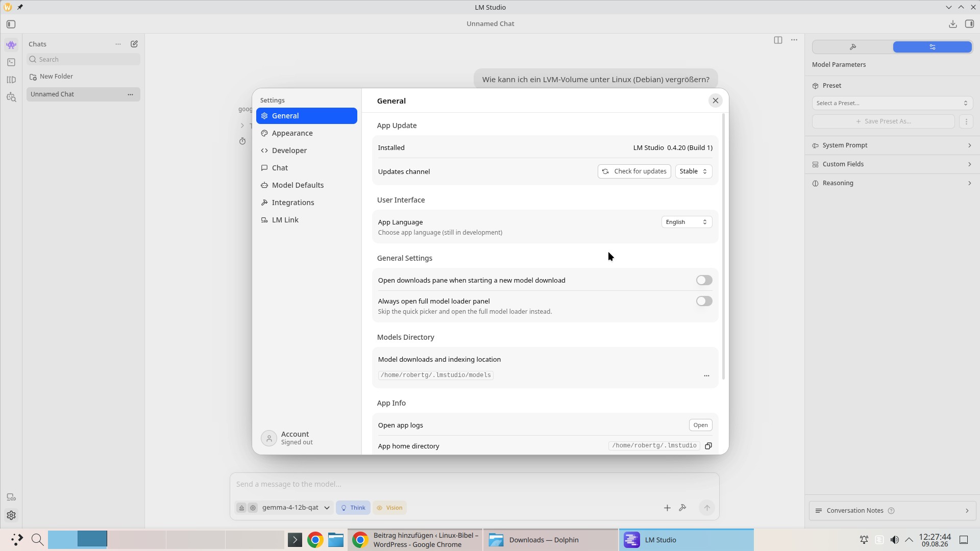Open Chat settings section

click(x=306, y=168)
